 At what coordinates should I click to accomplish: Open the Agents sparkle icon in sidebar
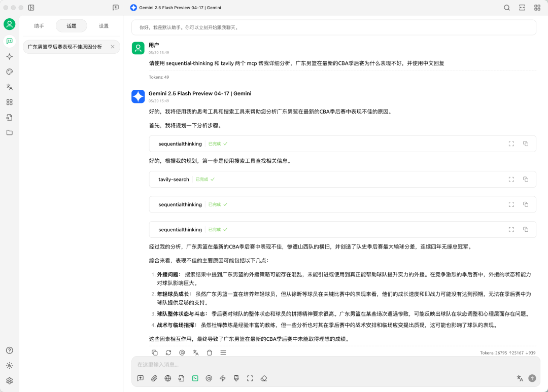[x=9, y=57]
